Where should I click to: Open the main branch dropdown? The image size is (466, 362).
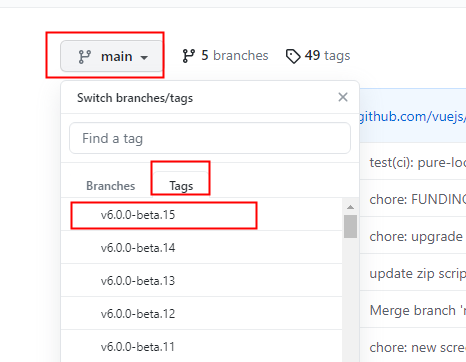pyautogui.click(x=111, y=56)
